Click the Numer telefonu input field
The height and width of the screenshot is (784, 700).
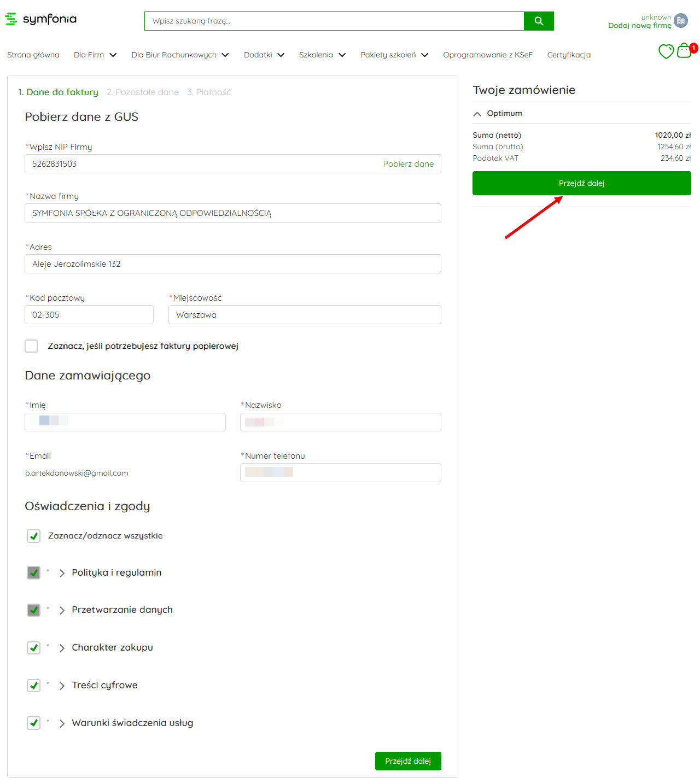tap(341, 472)
